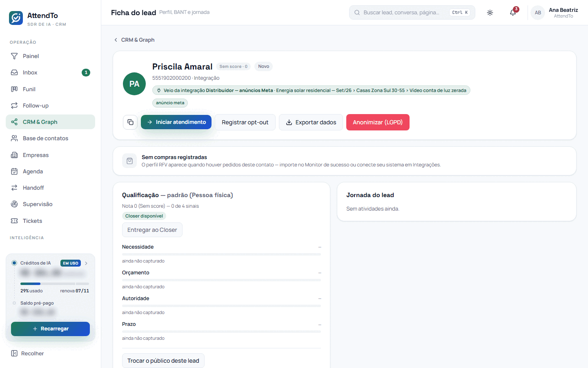Click the PA lead avatar circle

[134, 84]
